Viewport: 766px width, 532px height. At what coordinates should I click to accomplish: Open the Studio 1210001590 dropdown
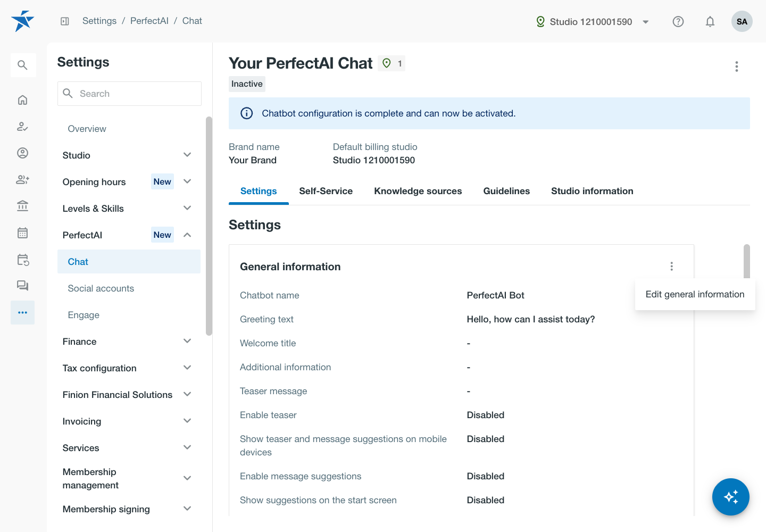click(593, 22)
